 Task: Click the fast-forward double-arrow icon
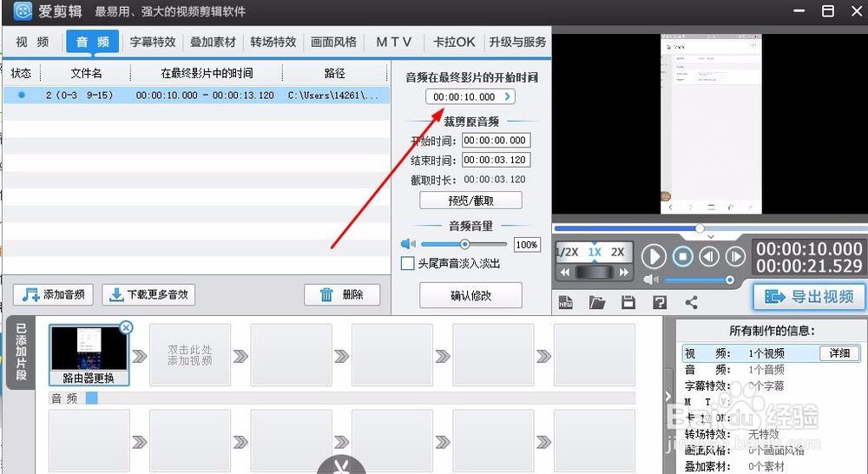[x=624, y=273]
